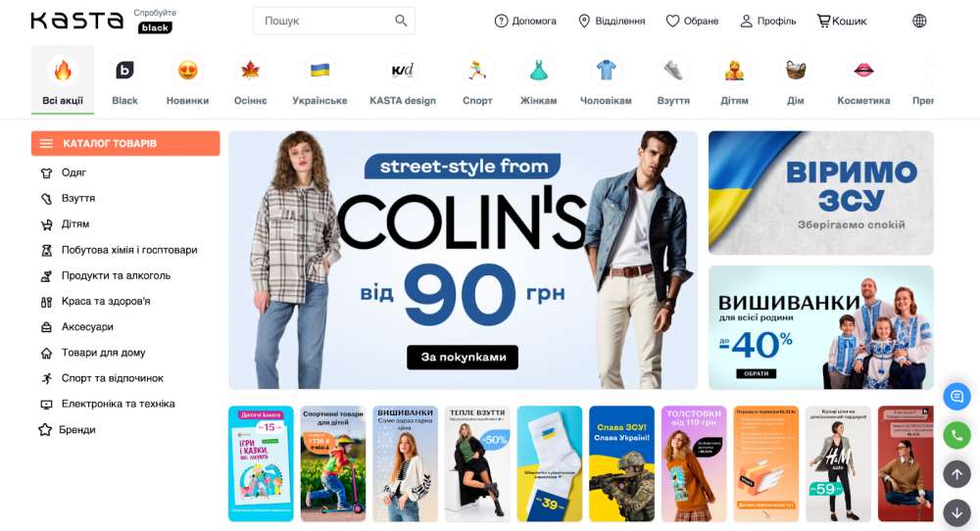Image resolution: width=980 pixels, height=531 pixels.
Task: Click the scroll-up arrow circle button
Action: (956, 475)
